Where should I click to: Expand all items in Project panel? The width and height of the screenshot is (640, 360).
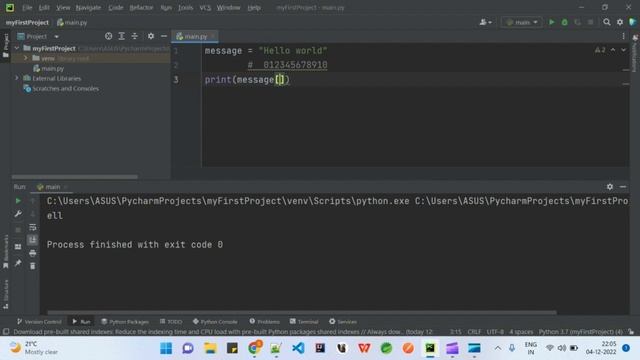[121, 36]
